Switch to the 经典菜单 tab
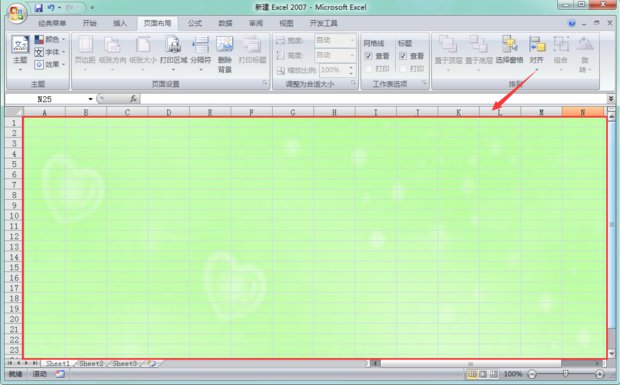620x385 pixels. [x=52, y=23]
